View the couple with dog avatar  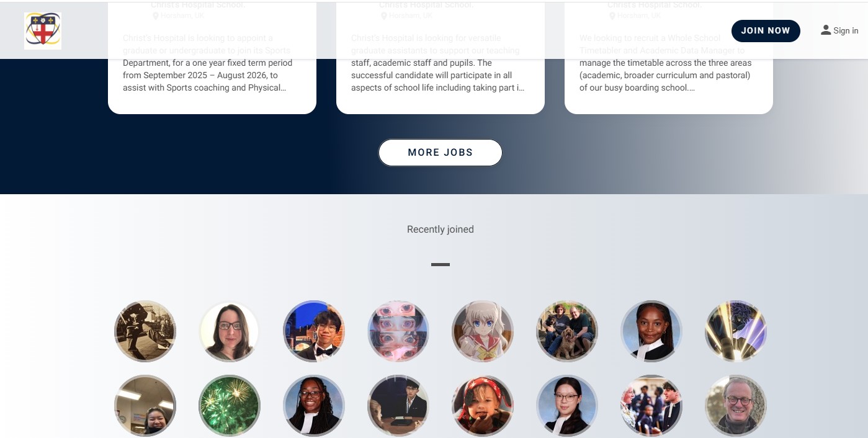coord(567,331)
